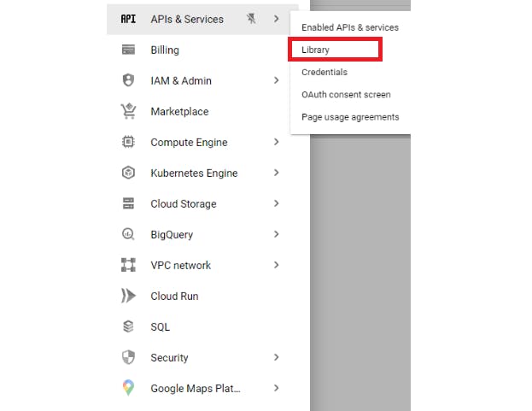
Task: Open Library in the submenu
Action: [x=316, y=50]
